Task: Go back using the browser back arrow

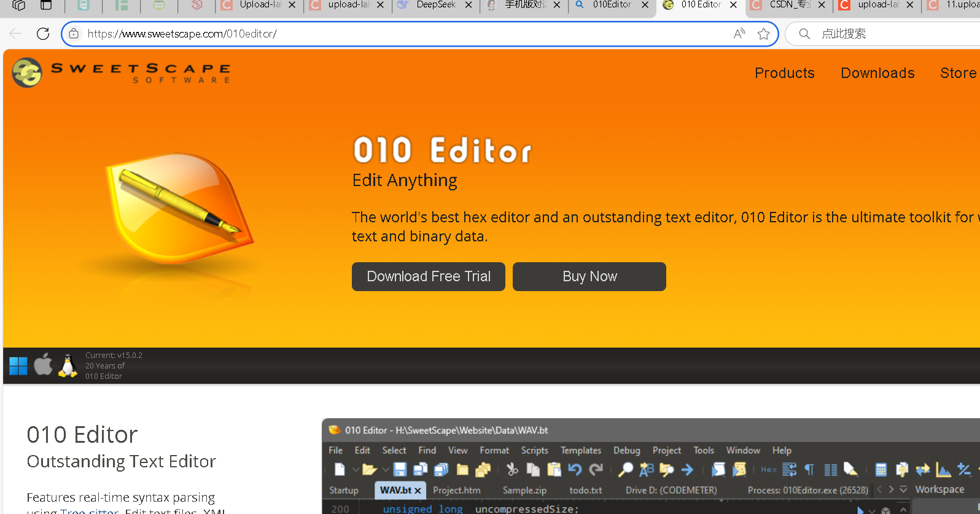Action: point(15,34)
